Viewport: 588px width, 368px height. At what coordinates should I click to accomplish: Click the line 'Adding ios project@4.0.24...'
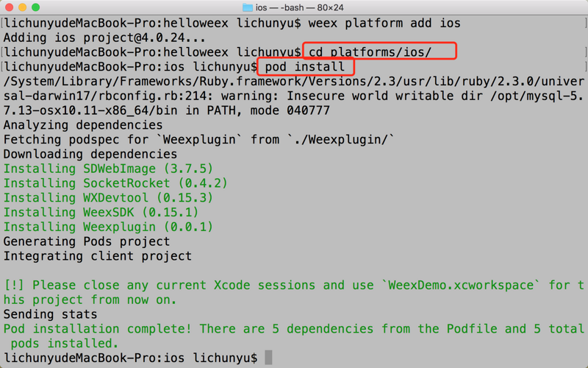(104, 38)
